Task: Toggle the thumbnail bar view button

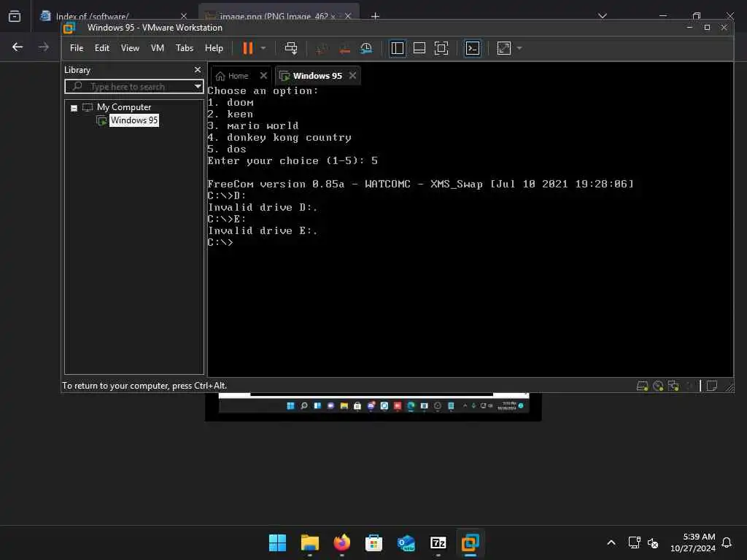Action: (x=419, y=48)
